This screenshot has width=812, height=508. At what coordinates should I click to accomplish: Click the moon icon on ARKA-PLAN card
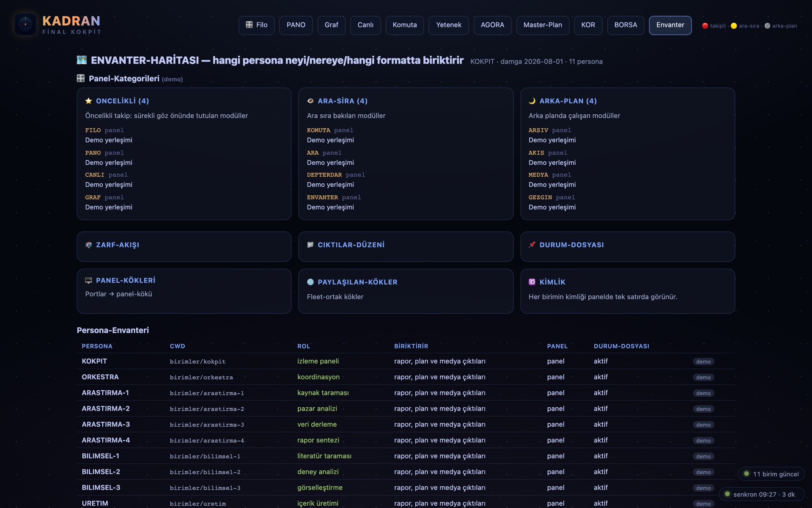532,101
